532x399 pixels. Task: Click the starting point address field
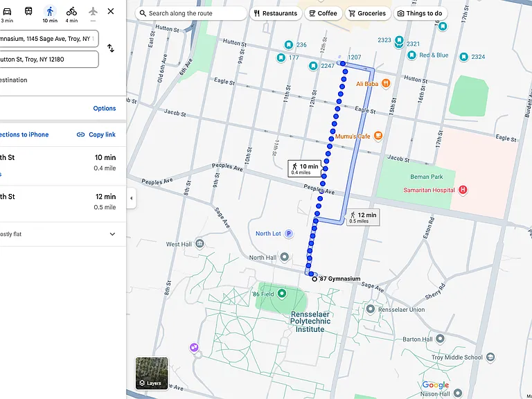point(48,39)
